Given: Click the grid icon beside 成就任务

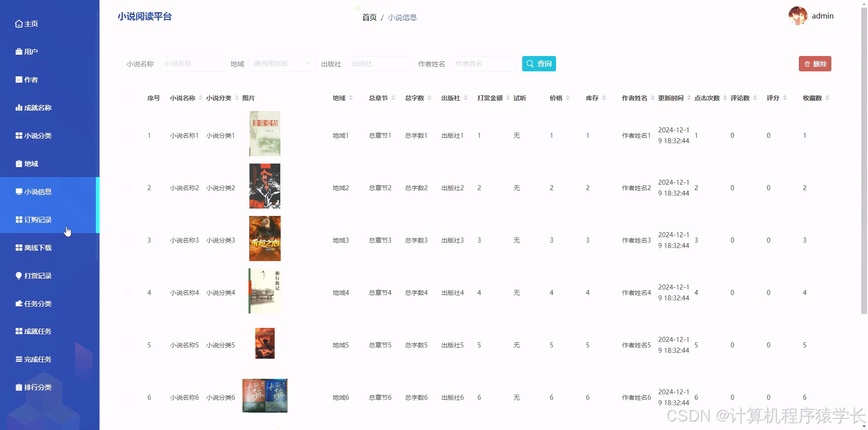Looking at the screenshot, I should pos(19,332).
